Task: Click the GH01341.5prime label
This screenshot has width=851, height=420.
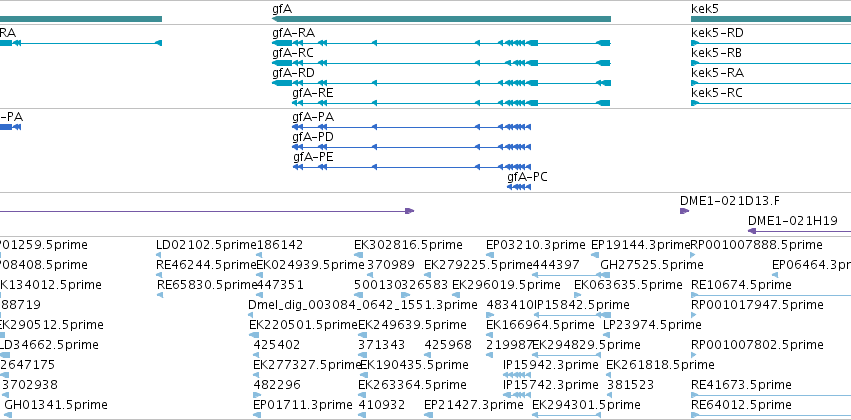Action: point(56,405)
